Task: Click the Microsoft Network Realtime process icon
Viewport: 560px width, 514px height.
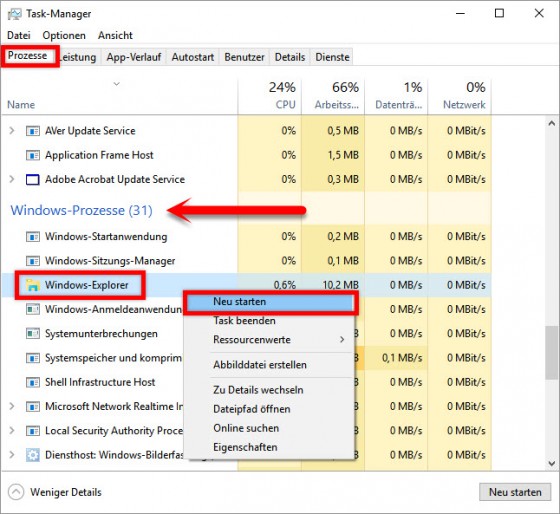Action: click(33, 406)
